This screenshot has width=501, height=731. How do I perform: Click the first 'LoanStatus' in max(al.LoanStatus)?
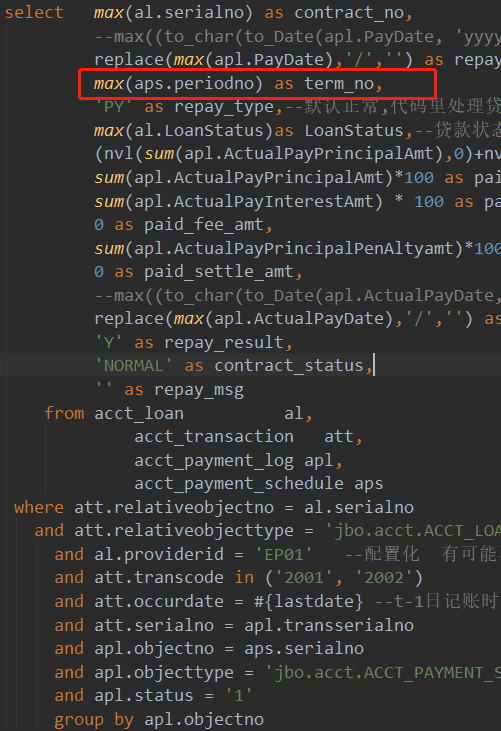click(x=214, y=131)
